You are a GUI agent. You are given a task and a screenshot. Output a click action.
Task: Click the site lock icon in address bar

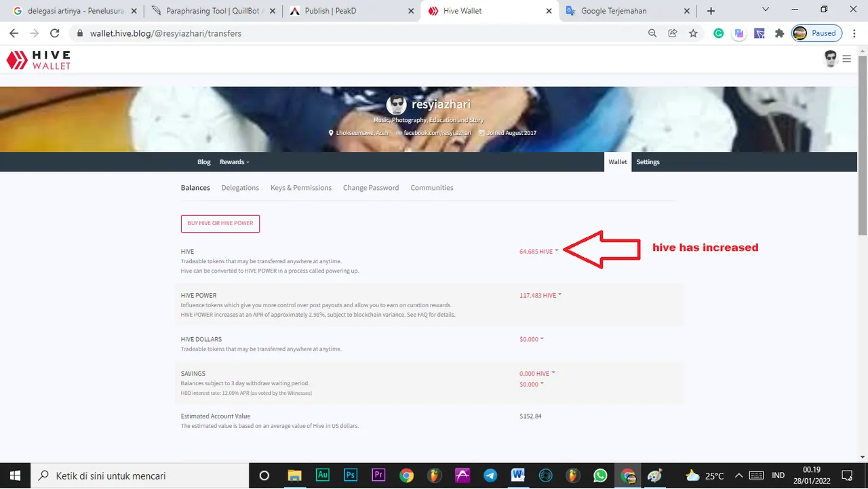[x=80, y=33]
